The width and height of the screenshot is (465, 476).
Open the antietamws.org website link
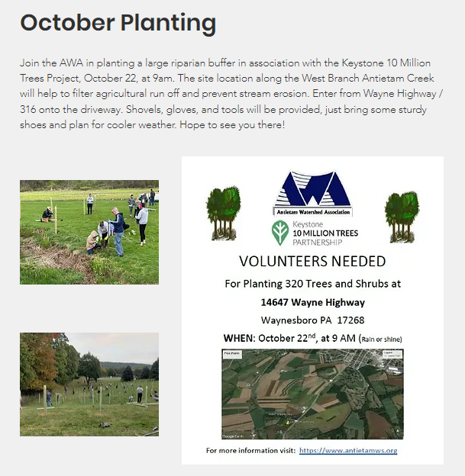[347, 451]
